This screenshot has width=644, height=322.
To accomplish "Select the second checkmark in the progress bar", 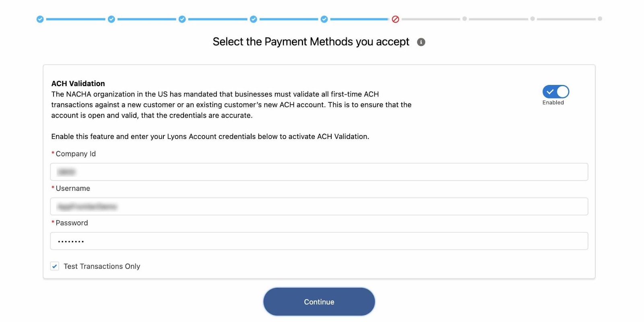I will click(x=111, y=19).
